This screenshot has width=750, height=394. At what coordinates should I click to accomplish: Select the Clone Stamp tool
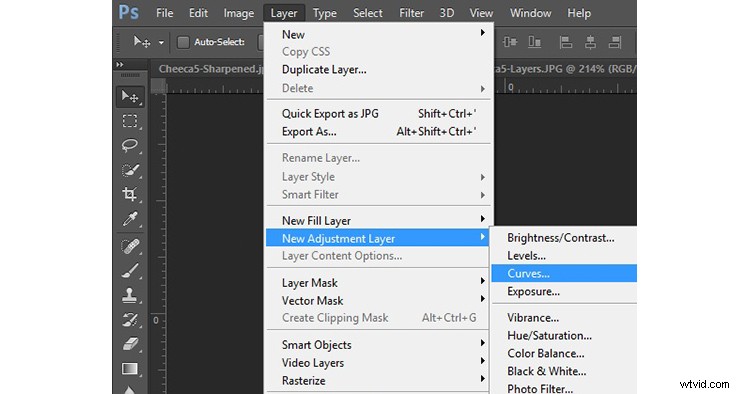point(130,295)
